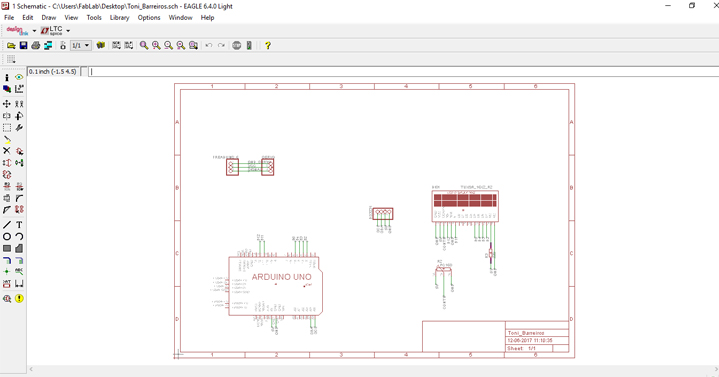This screenshot has height=377, width=719.
Task: Zoom out with the minus magnifier
Action: pyautogui.click(x=169, y=45)
